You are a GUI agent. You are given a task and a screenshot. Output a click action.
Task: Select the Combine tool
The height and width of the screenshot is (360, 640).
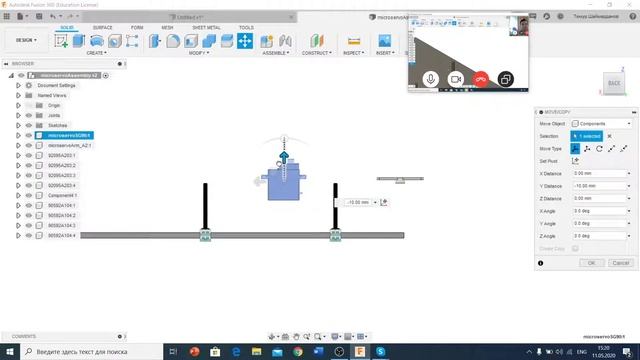click(x=209, y=41)
